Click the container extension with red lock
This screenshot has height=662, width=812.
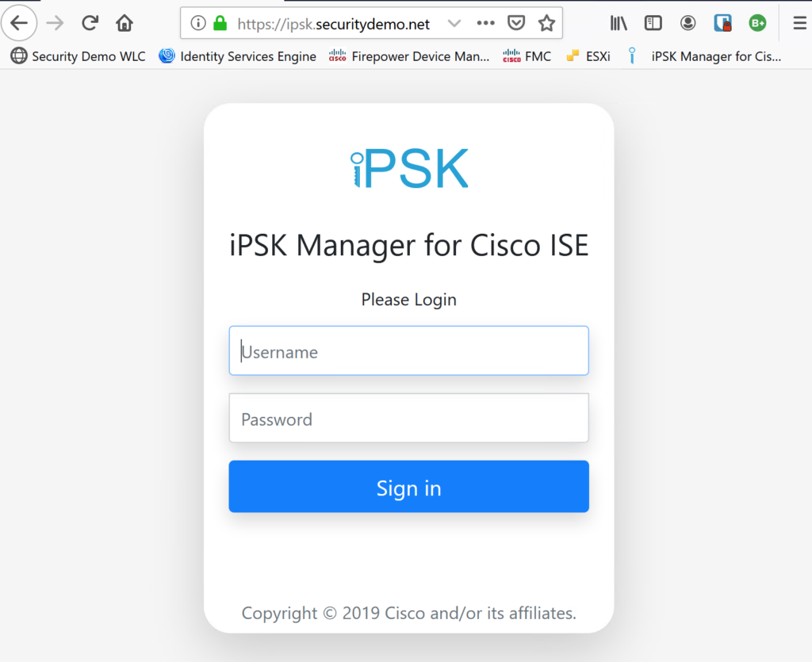pos(722,23)
